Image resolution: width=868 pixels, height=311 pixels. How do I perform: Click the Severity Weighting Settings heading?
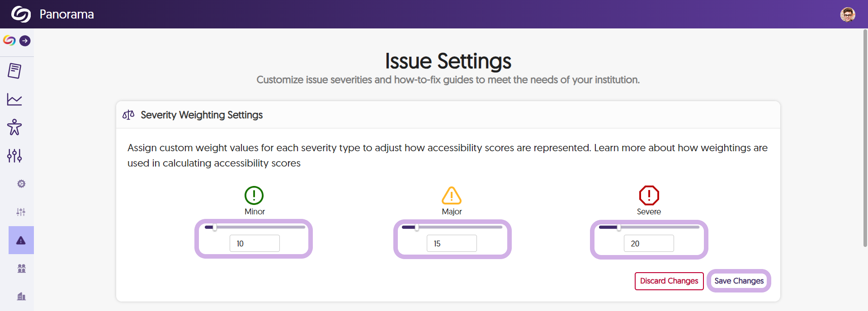coord(202,115)
